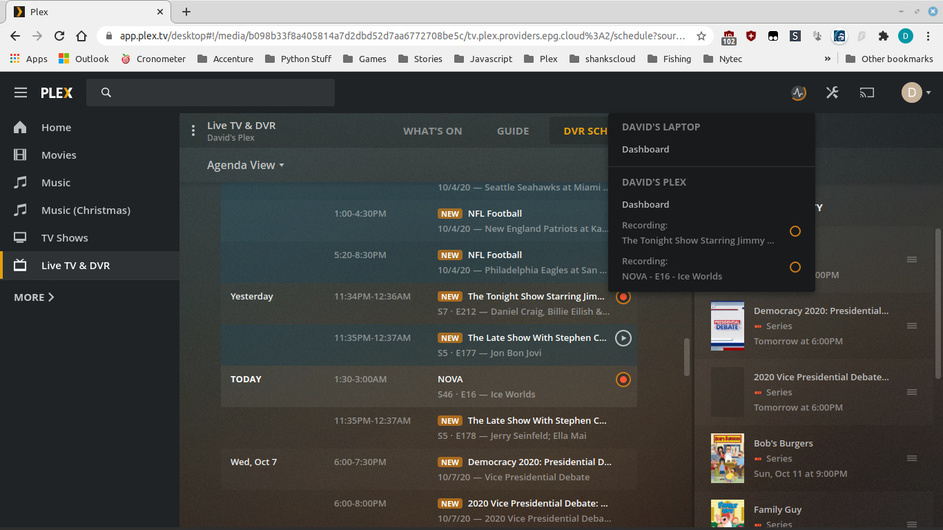Screen dimensions: 943x530
Task: Play the Late Show E177 recording
Action: pos(623,338)
